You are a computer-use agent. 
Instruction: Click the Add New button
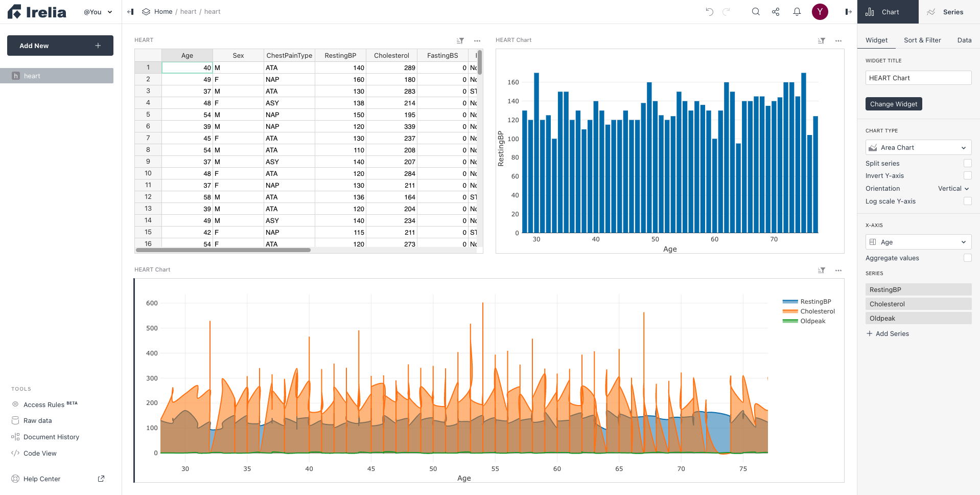click(x=60, y=46)
